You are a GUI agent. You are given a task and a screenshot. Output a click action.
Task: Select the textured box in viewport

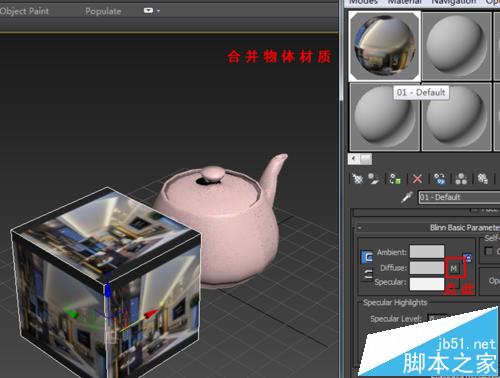(x=106, y=283)
